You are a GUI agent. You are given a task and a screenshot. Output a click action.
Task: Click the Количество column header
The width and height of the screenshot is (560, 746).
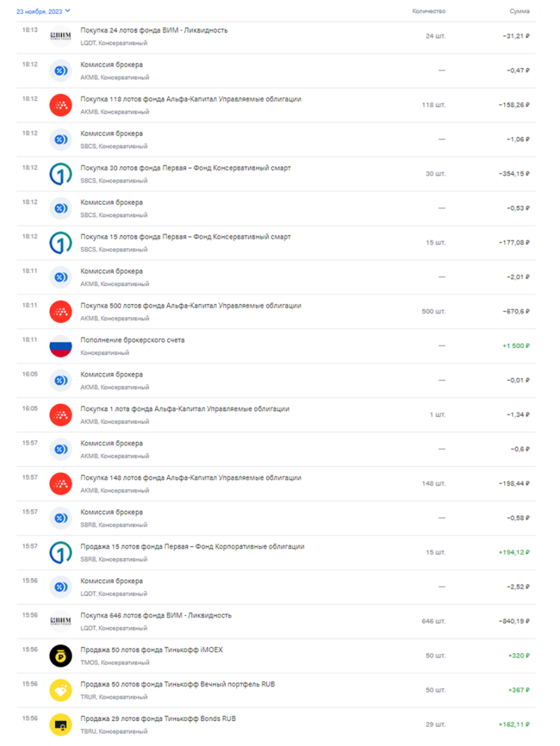click(429, 11)
